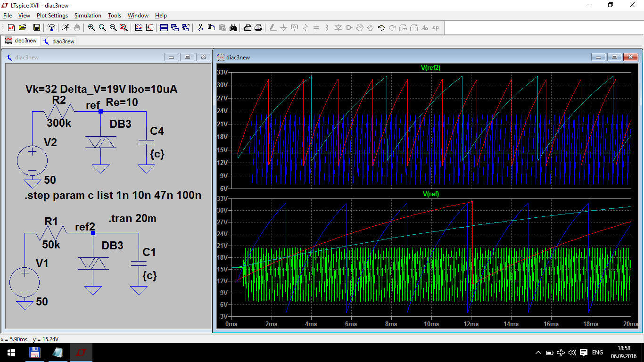Click the Find binoculars icon
This screenshot has width=644, height=362.
click(233, 28)
